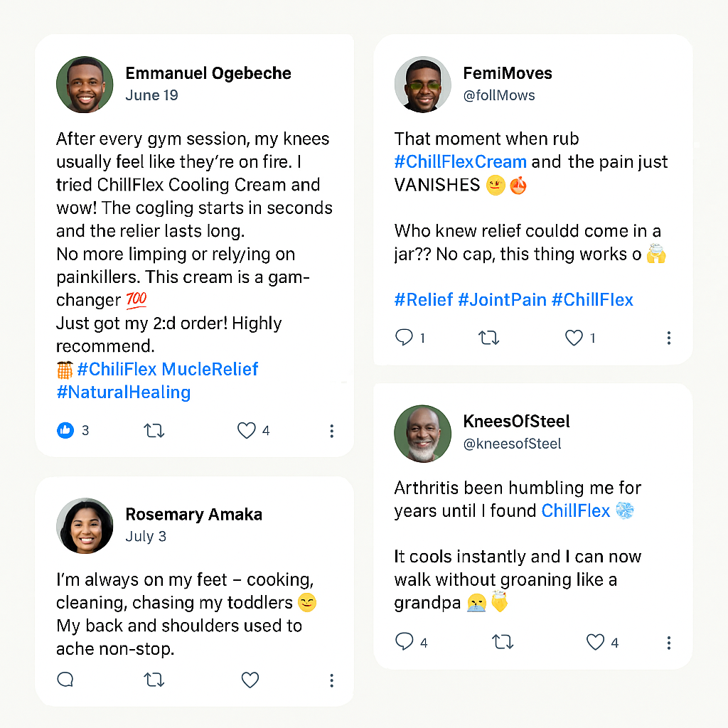Heart the FemiMoves post
This screenshot has height=728, width=728.
[x=574, y=338]
